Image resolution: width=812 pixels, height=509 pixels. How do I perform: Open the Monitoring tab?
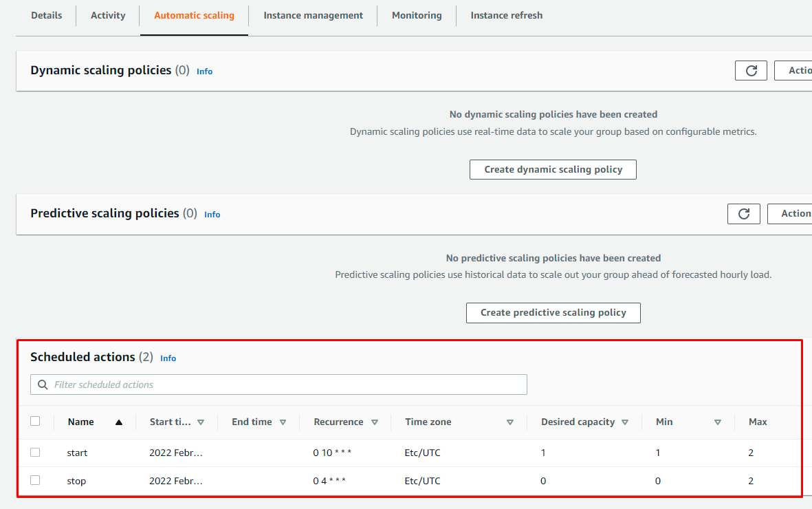(x=417, y=16)
